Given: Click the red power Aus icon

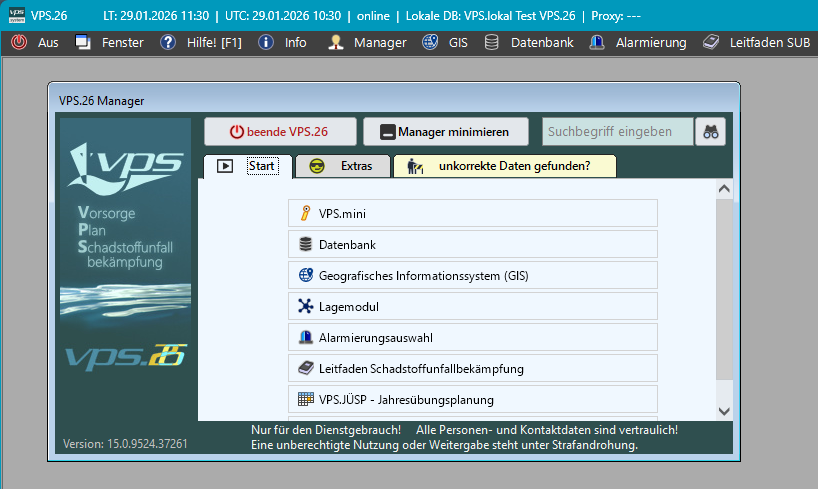Looking at the screenshot, I should pyautogui.click(x=19, y=43).
